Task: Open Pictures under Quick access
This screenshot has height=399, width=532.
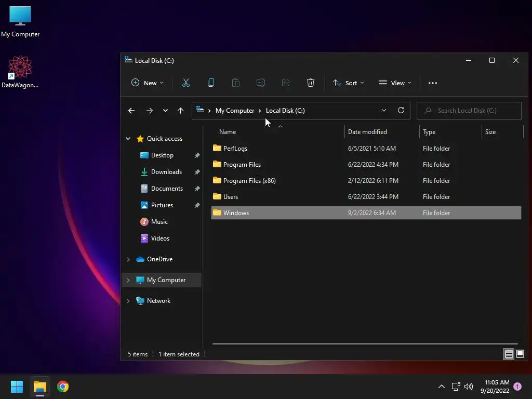Action: pyautogui.click(x=162, y=205)
